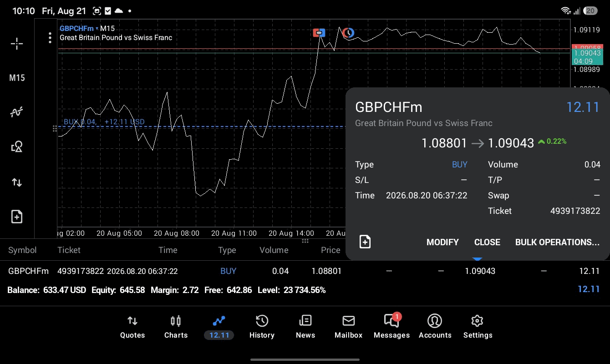Image resolution: width=610 pixels, height=364 pixels.
Task: Tap the trade arrows icon in sidebar
Action: [17, 182]
